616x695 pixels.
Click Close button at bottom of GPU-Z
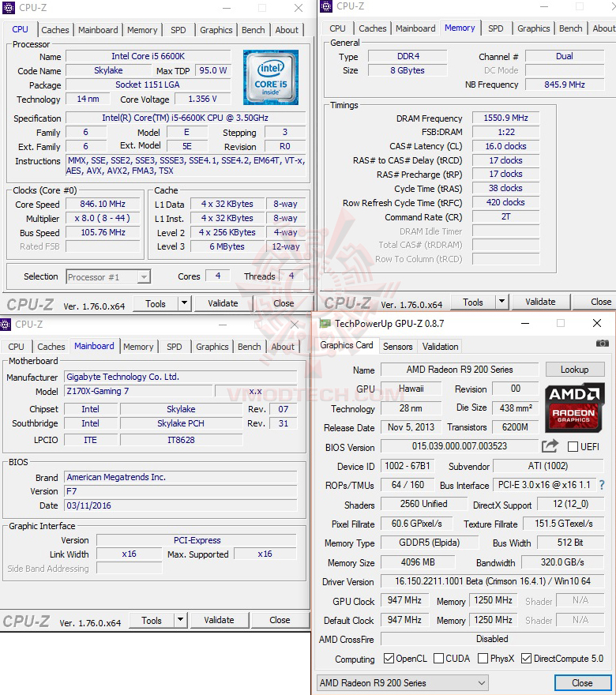[582, 683]
